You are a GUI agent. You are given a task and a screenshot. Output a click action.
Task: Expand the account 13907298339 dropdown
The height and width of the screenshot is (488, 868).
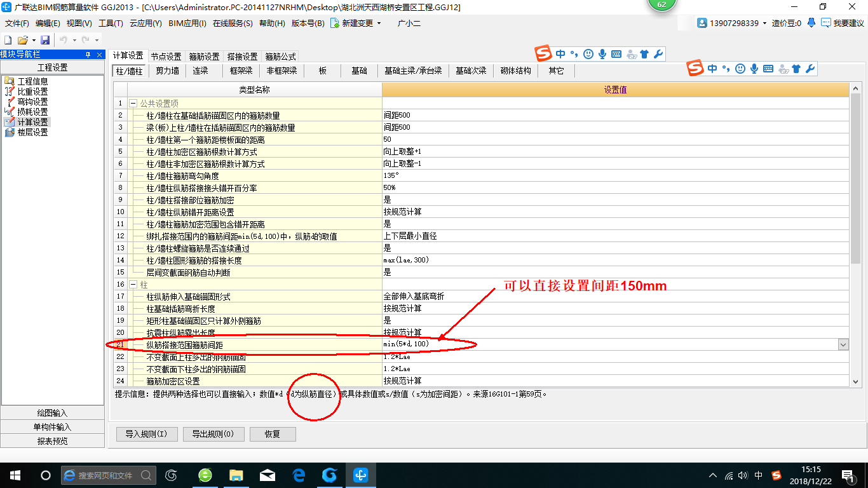764,24
